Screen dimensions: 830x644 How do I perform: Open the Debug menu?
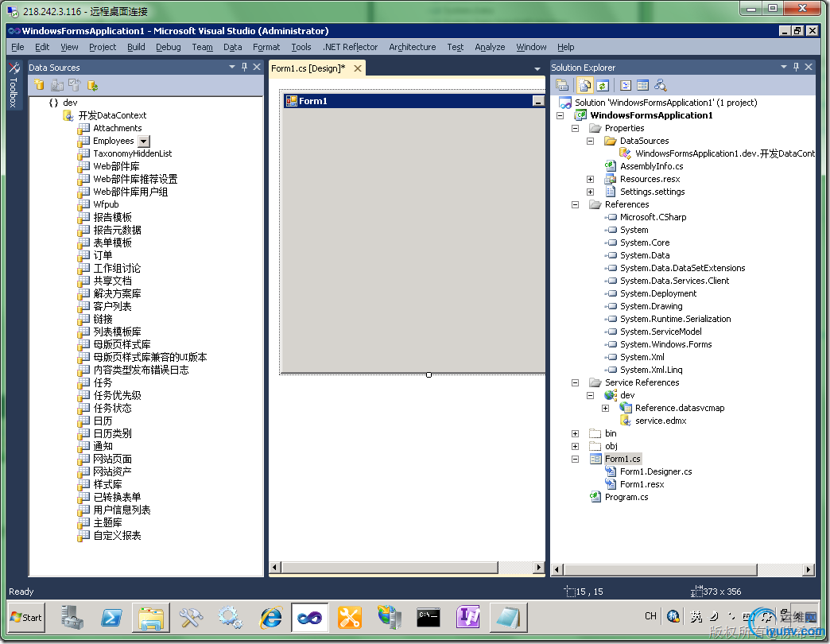(169, 47)
